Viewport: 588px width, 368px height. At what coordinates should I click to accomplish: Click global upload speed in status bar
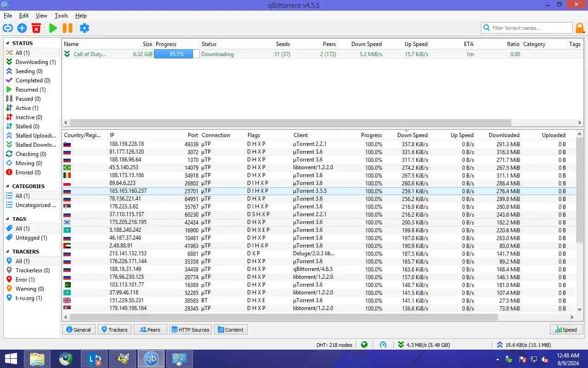pyautogui.click(x=524, y=345)
